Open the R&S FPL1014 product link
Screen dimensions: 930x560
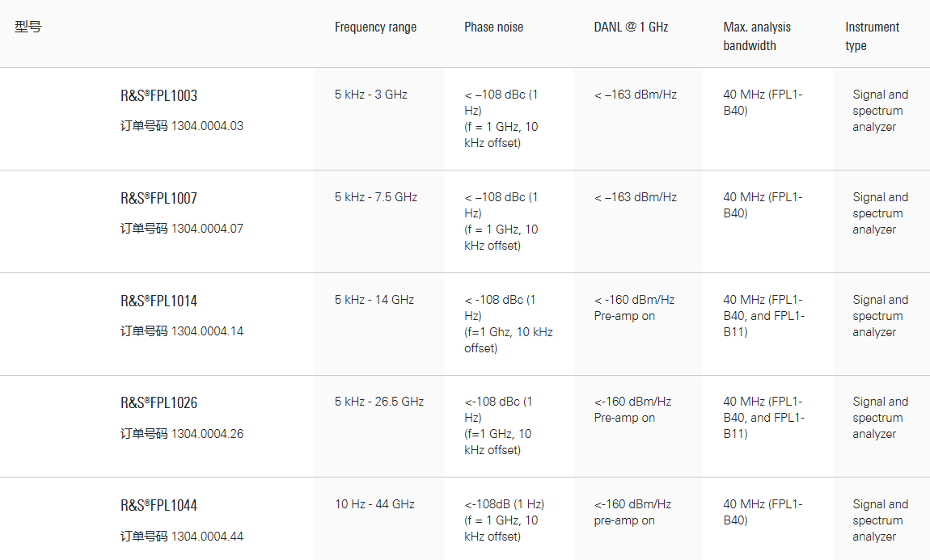point(159,301)
